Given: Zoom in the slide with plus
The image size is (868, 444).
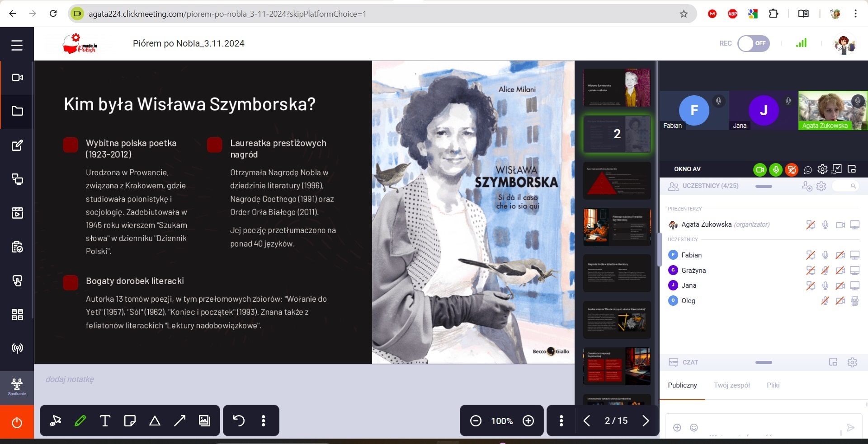Looking at the screenshot, I should click(528, 421).
